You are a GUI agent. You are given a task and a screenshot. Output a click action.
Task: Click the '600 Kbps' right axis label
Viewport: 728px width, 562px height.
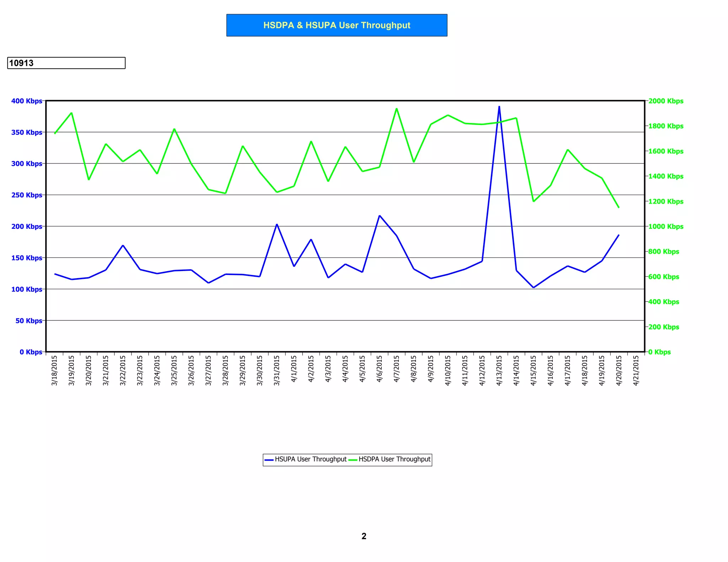click(664, 277)
